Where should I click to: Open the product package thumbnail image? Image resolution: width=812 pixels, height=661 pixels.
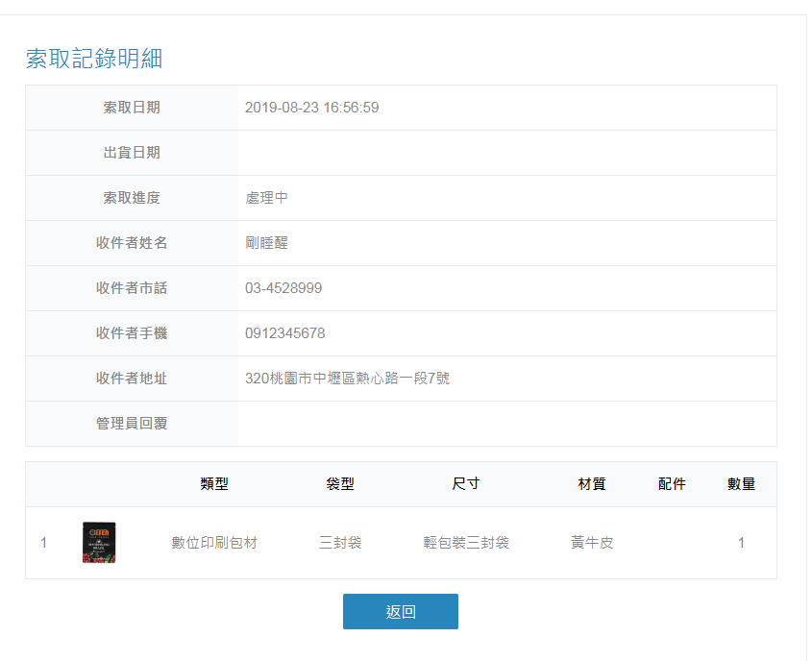pos(99,543)
